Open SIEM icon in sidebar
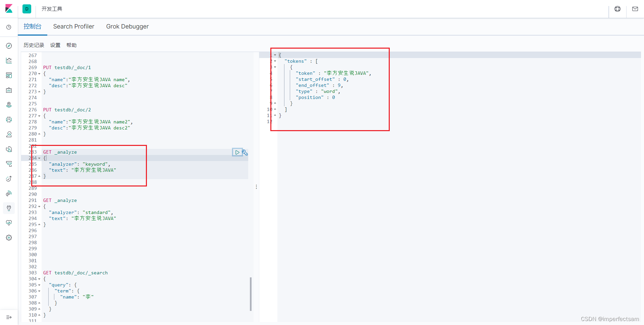Screen dimensions: 644x325 [9, 193]
